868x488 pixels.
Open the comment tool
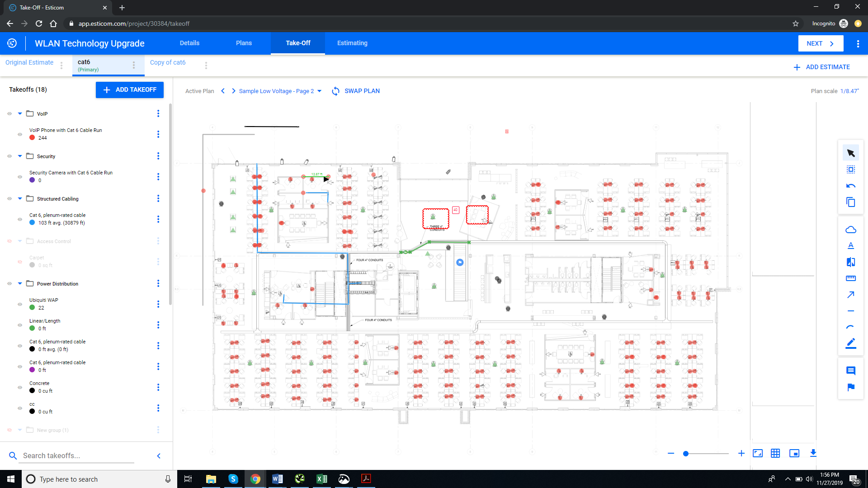pos(850,371)
